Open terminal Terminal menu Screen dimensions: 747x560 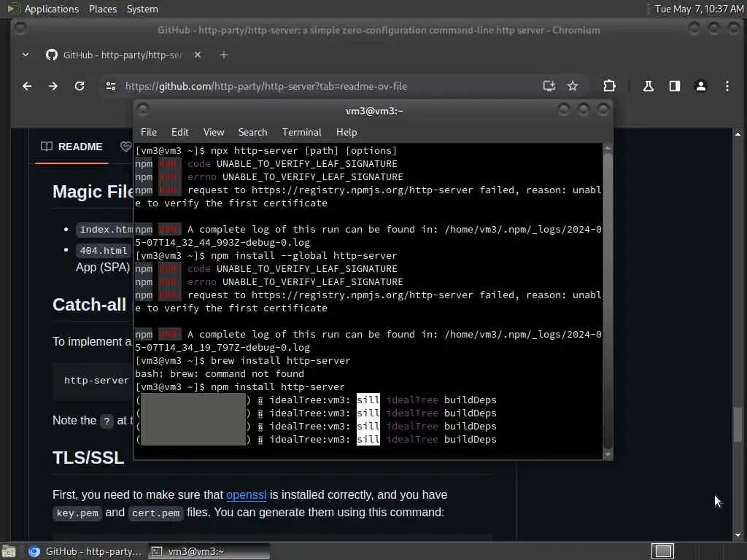301,133
